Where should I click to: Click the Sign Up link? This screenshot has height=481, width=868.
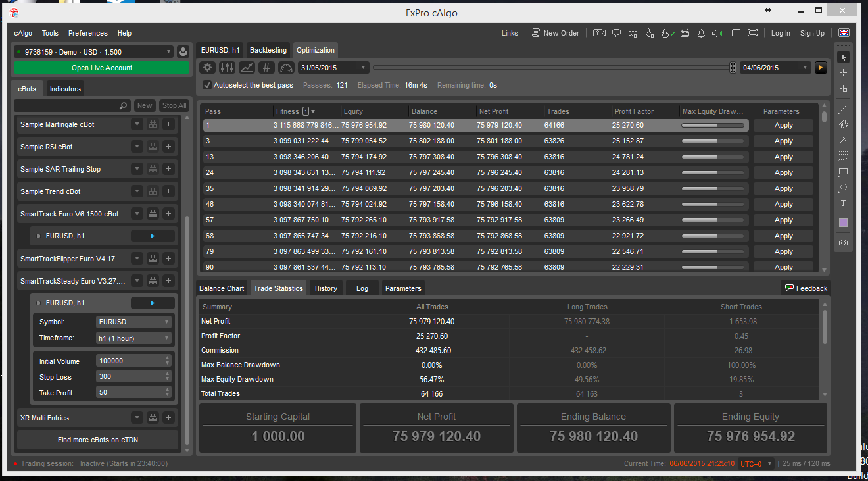812,33
